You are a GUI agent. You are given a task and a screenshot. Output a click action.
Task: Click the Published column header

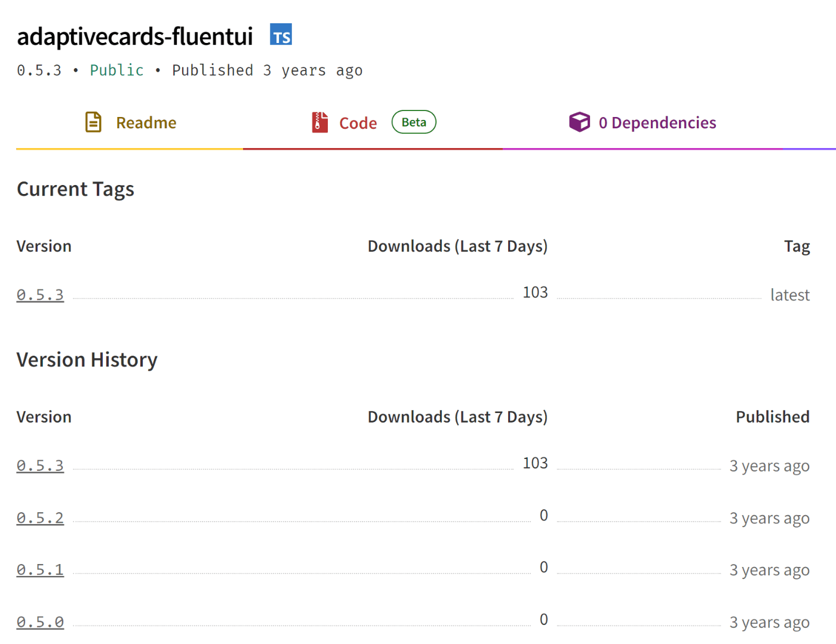[x=772, y=417]
